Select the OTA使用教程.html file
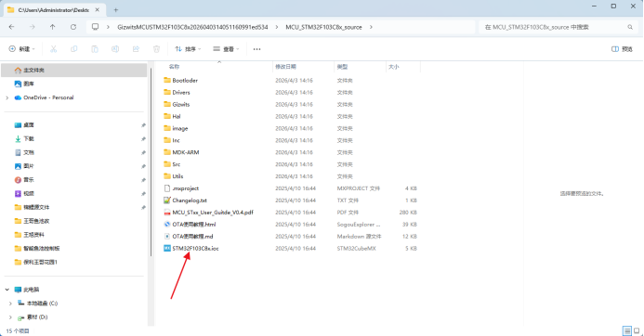644x336 pixels. pyautogui.click(x=190, y=225)
